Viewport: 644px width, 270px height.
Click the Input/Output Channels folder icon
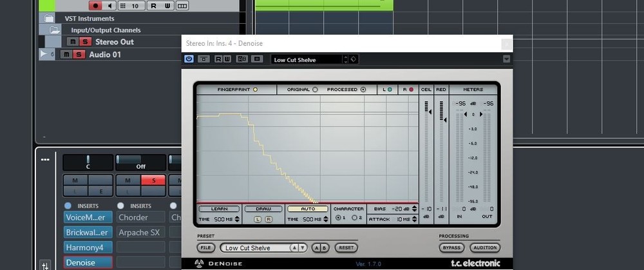coord(54,30)
